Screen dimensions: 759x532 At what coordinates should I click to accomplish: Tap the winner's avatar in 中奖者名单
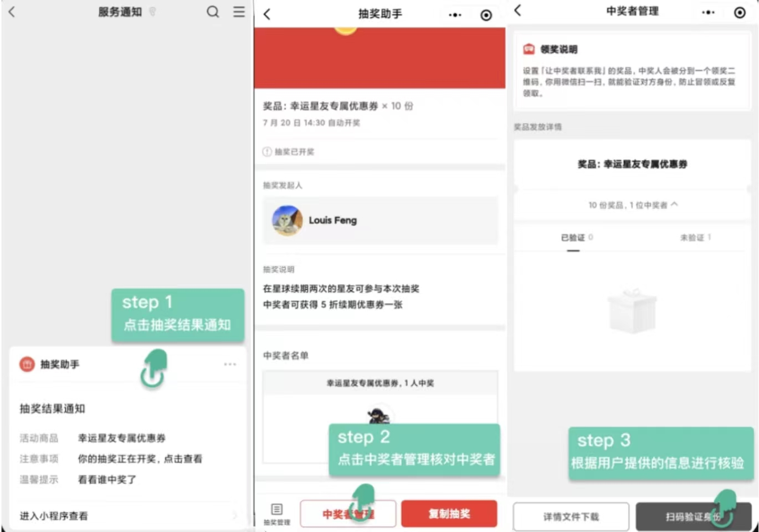pyautogui.click(x=378, y=416)
